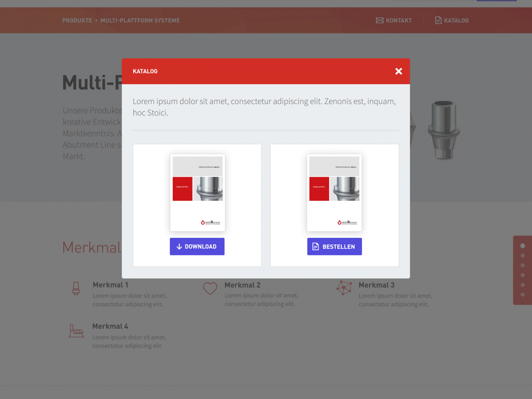Screen dimensions: 532x399
Task: Select Multi-Plattform Systeme breadcrumb item
Action: pyautogui.click(x=140, y=21)
